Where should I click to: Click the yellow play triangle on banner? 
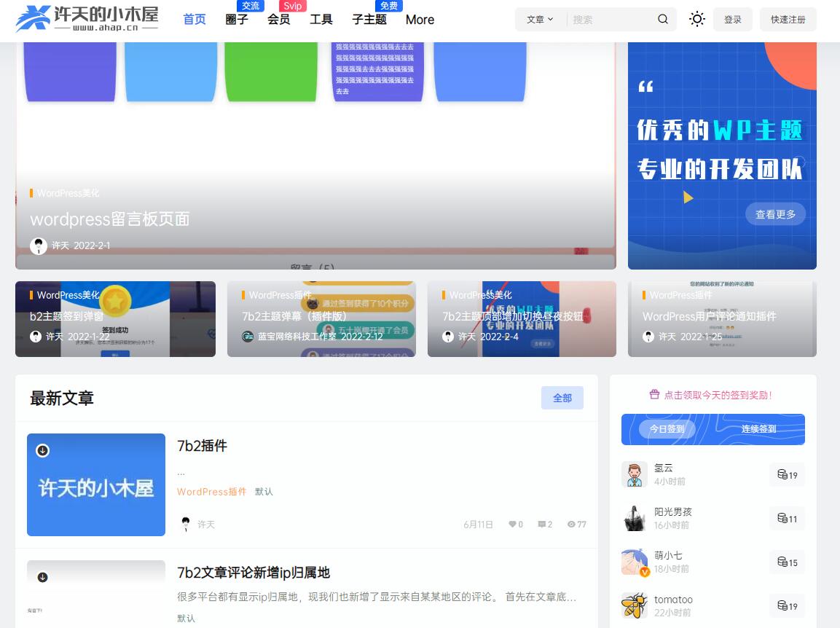(688, 197)
